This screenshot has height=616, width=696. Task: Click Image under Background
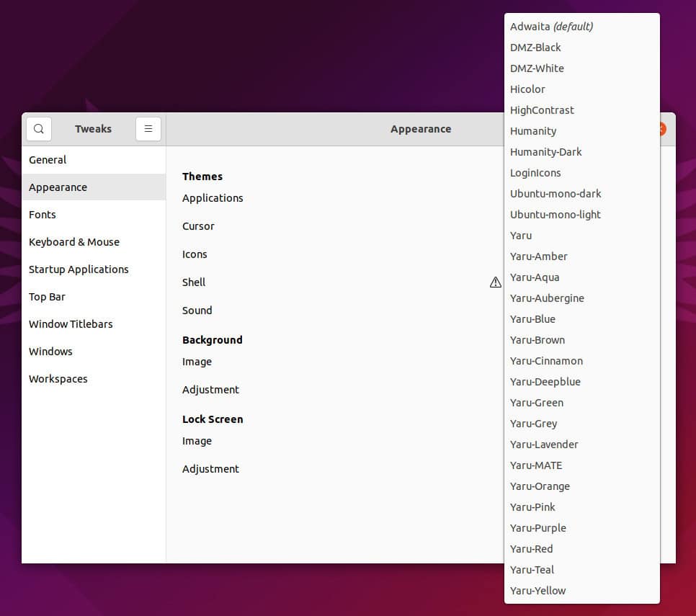pyautogui.click(x=197, y=362)
